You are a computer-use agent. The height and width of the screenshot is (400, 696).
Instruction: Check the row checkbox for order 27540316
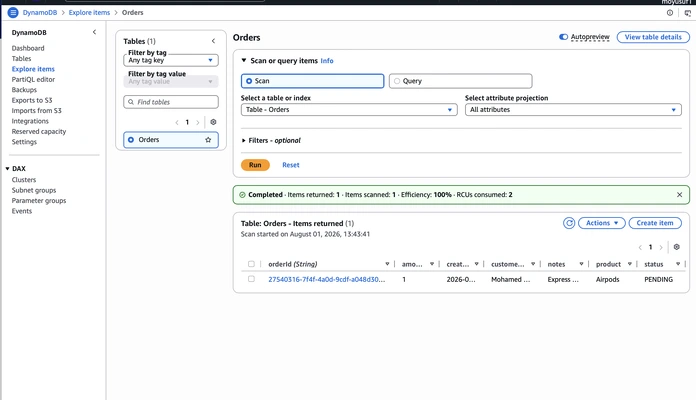(251, 279)
